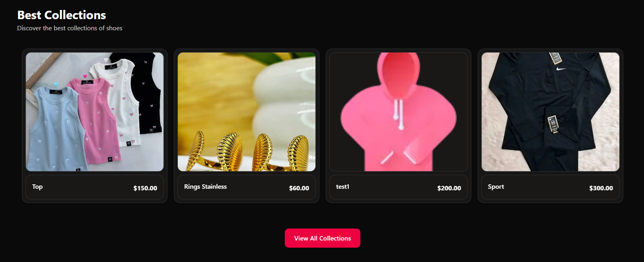Click the $200.00 price on test1

tap(449, 188)
